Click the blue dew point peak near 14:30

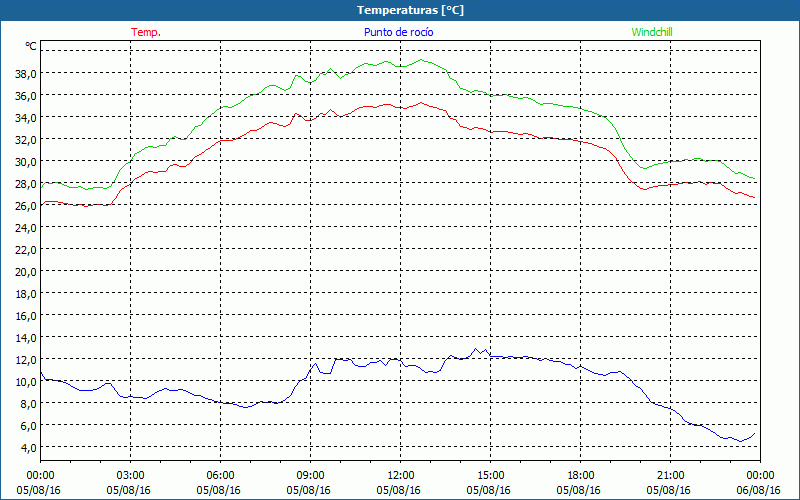click(476, 348)
